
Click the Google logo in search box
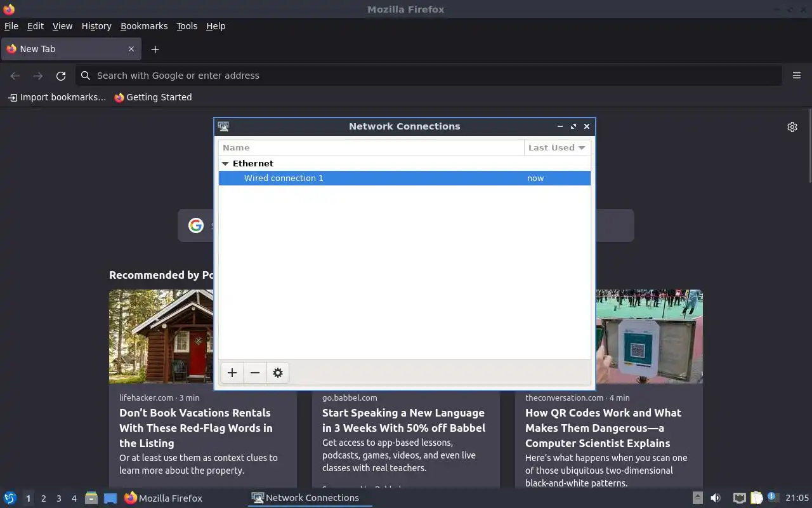pyautogui.click(x=196, y=225)
